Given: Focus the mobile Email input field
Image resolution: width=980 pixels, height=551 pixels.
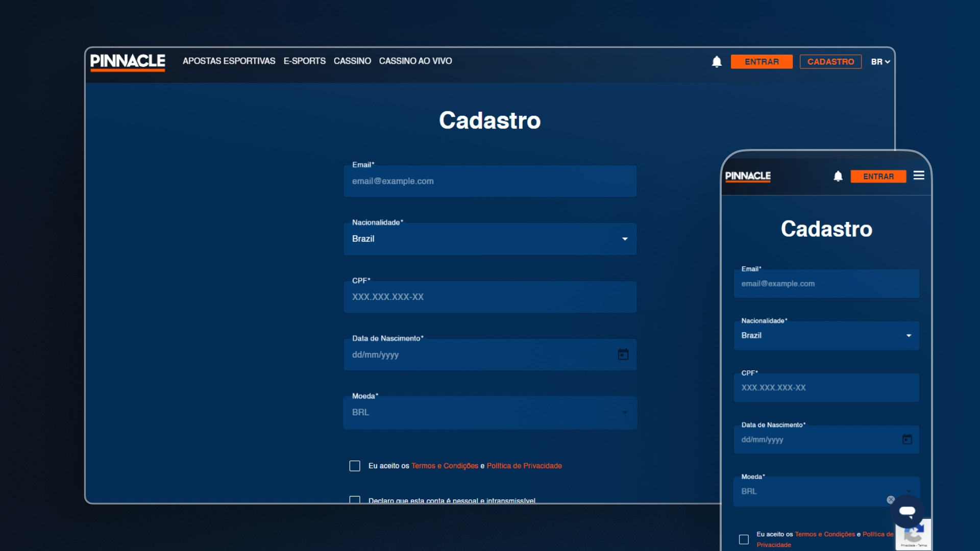Looking at the screenshot, I should 826,284.
